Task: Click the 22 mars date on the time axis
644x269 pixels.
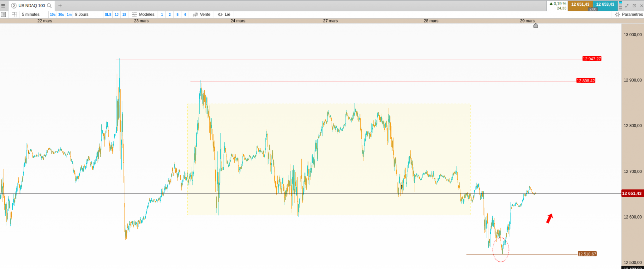Action: tap(45, 21)
